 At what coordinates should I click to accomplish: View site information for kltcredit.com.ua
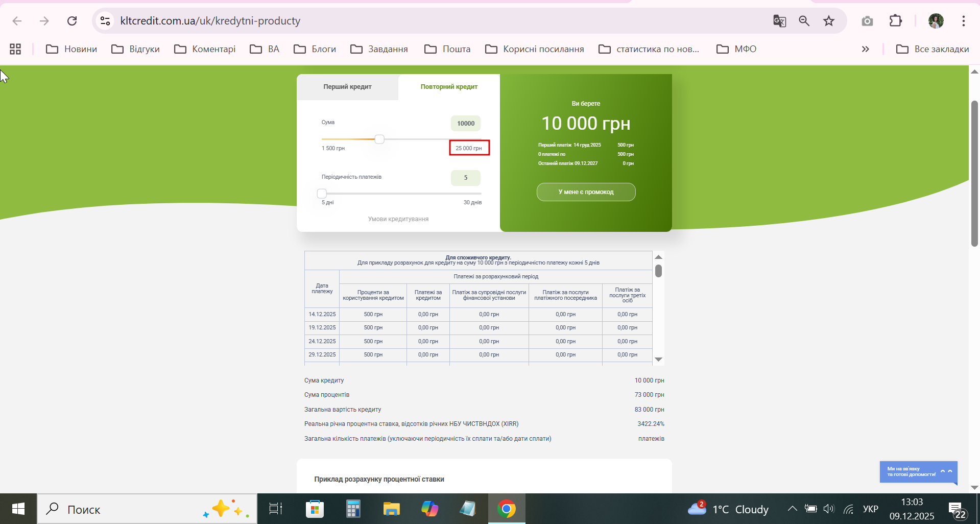pyautogui.click(x=105, y=21)
